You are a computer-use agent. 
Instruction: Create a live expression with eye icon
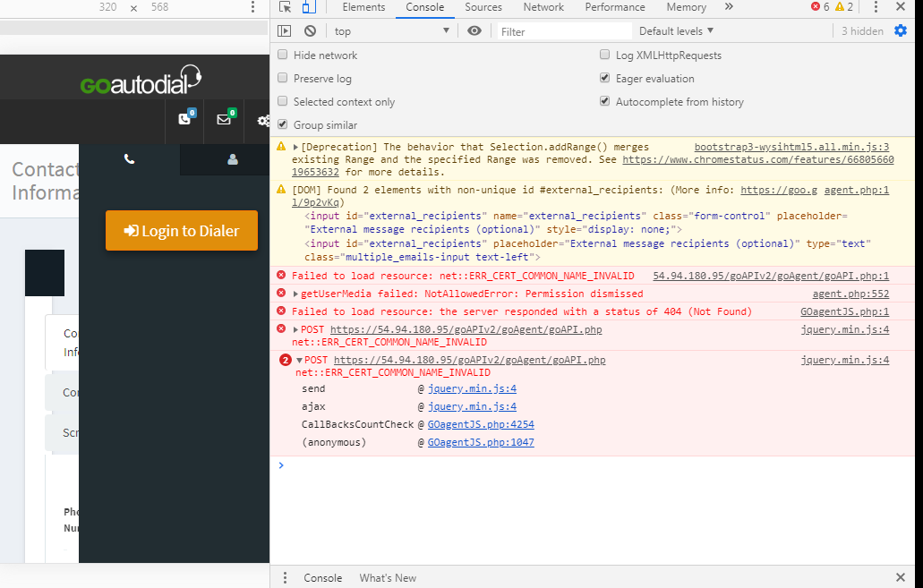point(474,30)
